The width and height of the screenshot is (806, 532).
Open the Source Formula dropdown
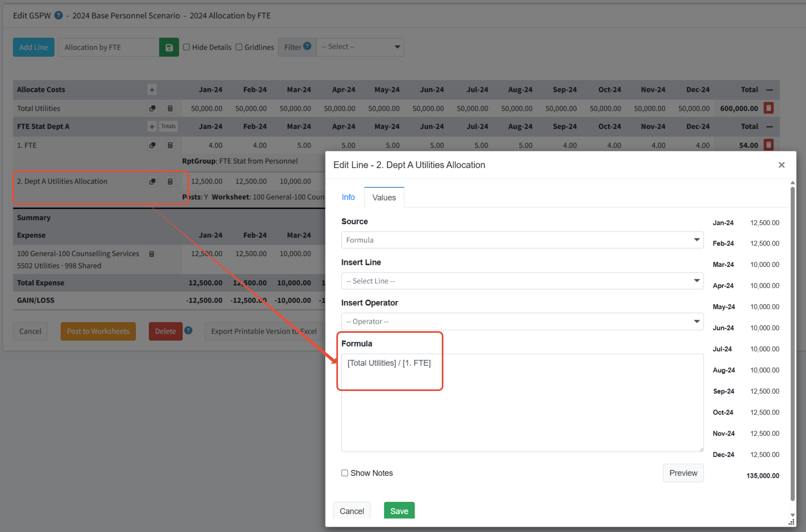pyautogui.click(x=522, y=240)
